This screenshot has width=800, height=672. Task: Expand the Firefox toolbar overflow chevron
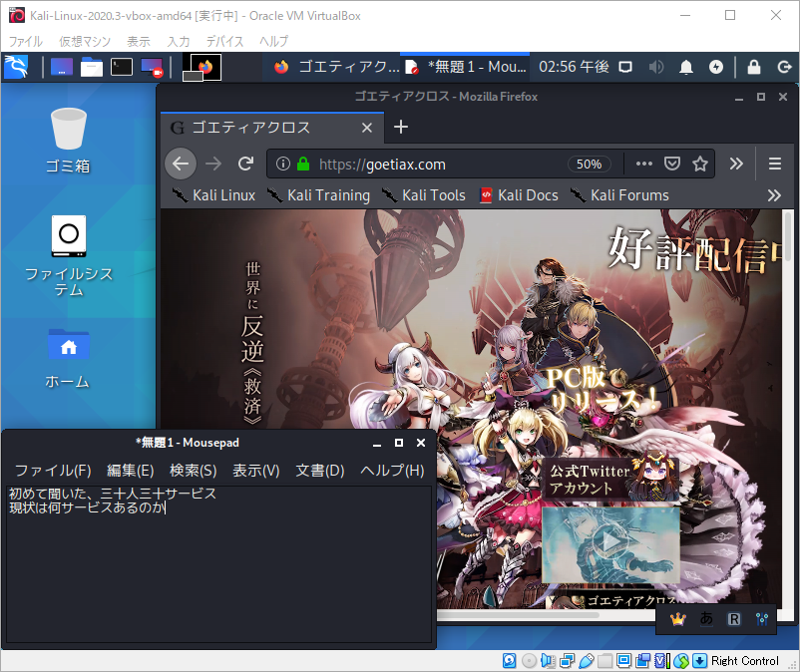[x=736, y=164]
